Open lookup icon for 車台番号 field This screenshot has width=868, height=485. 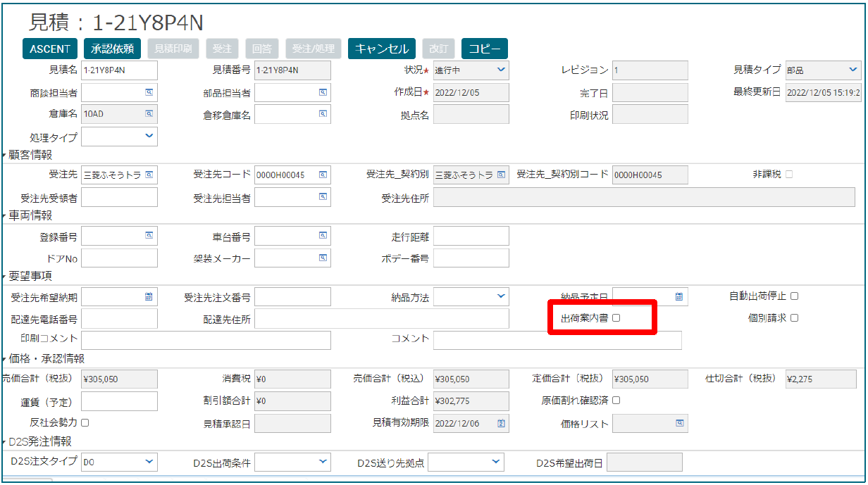323,236
